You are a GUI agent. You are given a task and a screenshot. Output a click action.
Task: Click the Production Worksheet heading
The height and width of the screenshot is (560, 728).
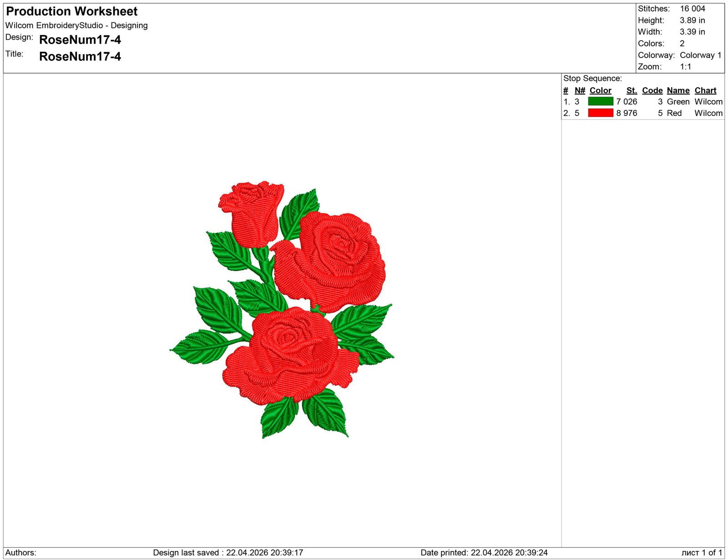coord(72,11)
